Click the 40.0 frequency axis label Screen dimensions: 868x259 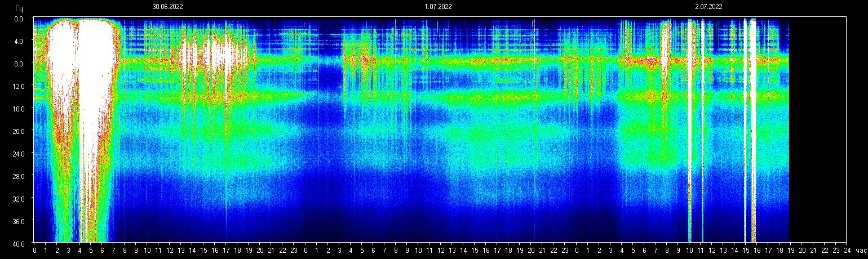19,243
